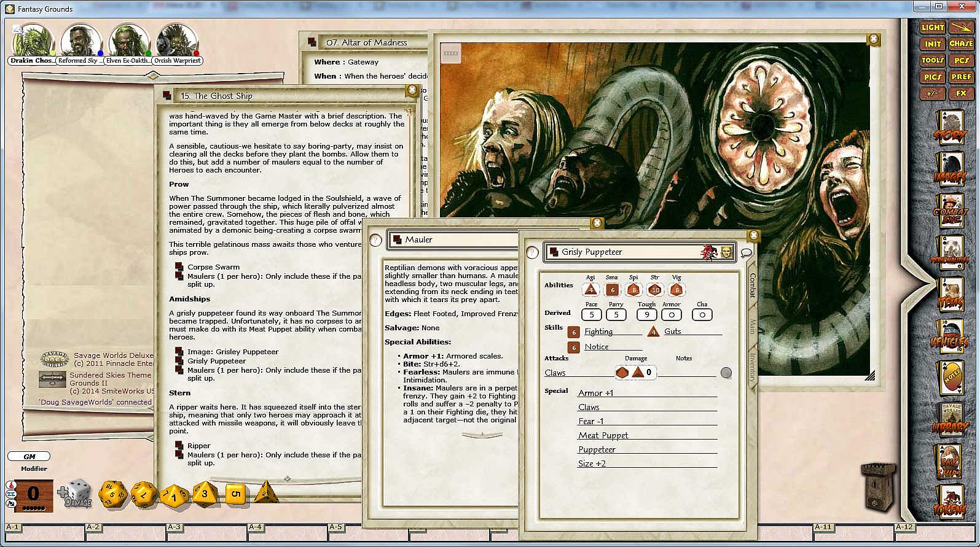Open the Combat Encounters card in the sidebar
Image resolution: width=980 pixels, height=547 pixels.
[x=950, y=212]
